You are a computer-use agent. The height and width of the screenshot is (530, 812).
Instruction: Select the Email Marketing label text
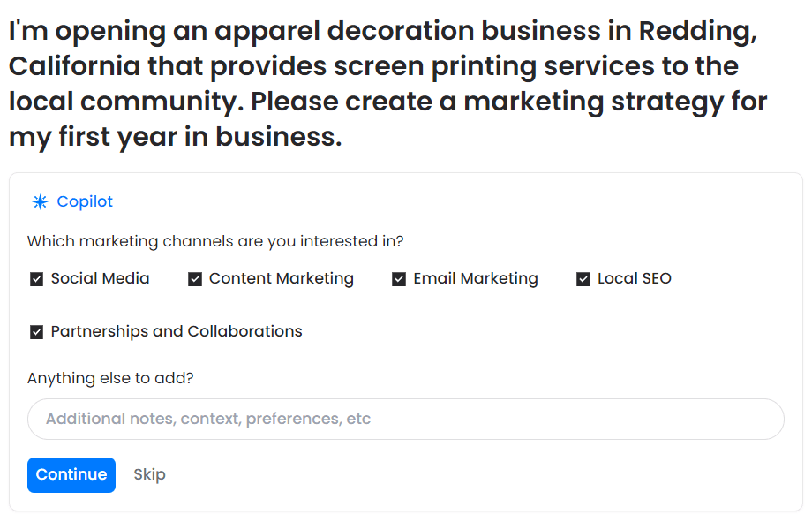pos(475,278)
